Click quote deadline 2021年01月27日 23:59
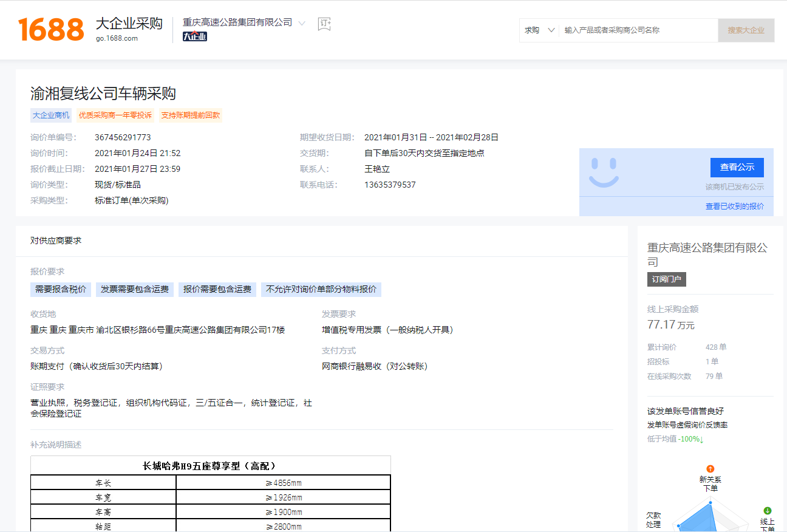The height and width of the screenshot is (532, 787). coord(138,169)
